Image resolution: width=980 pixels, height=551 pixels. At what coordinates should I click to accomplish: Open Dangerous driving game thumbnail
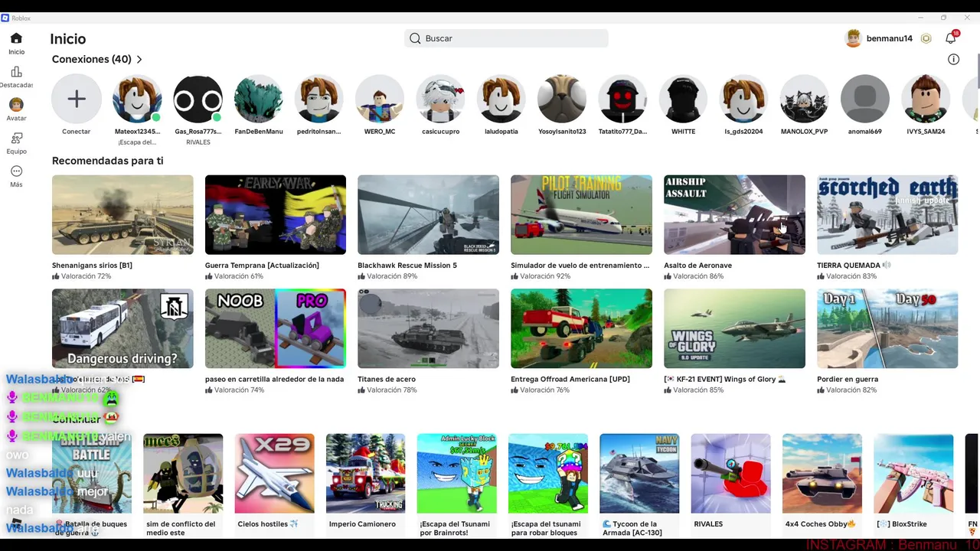122,328
